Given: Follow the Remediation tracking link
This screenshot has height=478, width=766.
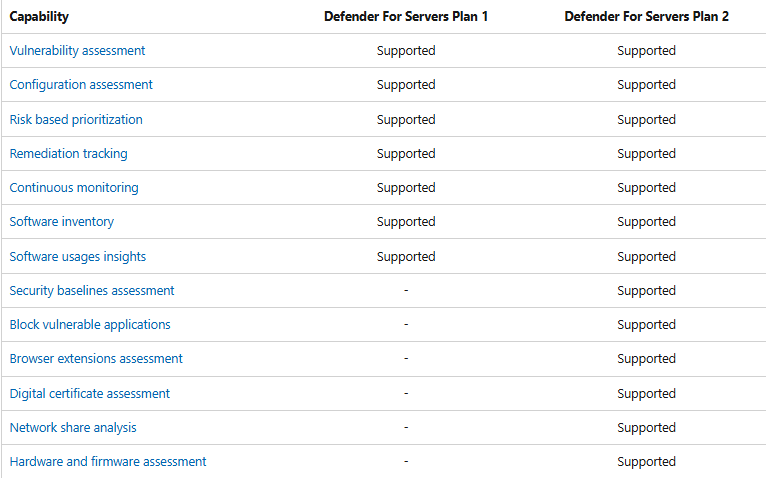Looking at the screenshot, I should (68, 154).
